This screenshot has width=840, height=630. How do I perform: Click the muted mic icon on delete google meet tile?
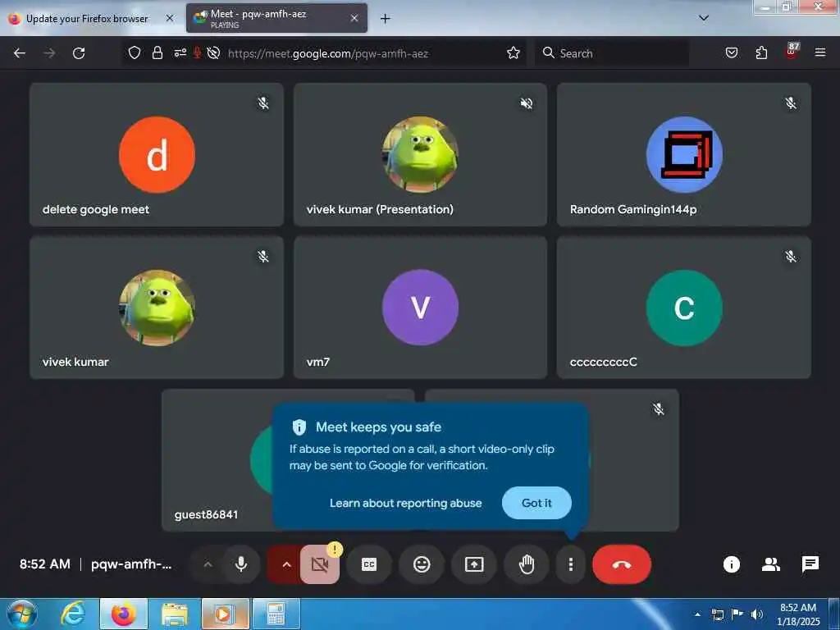point(263,103)
